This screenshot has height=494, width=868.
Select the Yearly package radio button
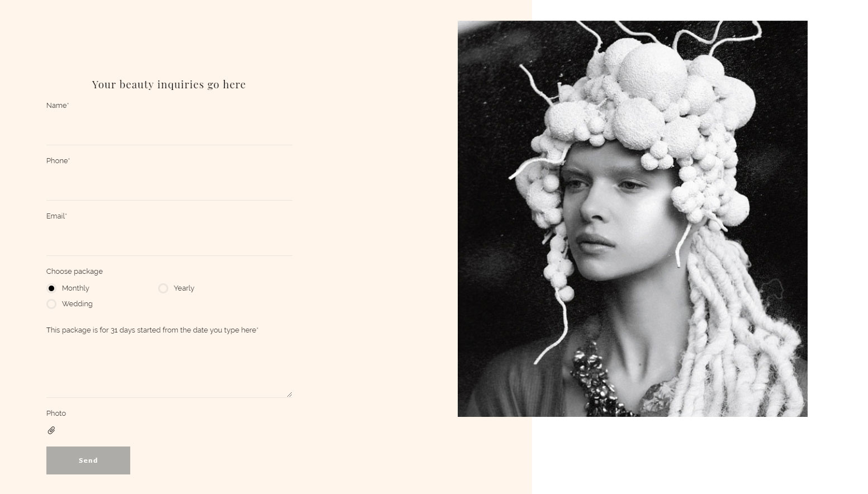click(163, 288)
